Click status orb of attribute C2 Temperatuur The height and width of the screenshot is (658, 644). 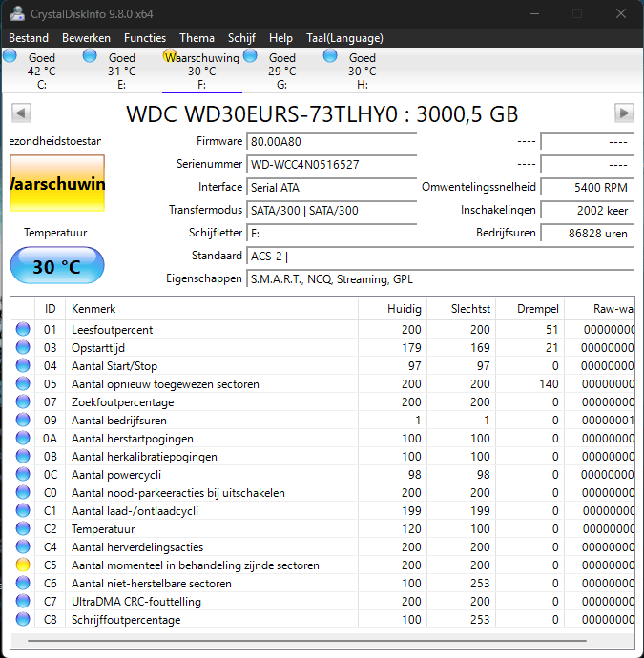pyautogui.click(x=23, y=528)
